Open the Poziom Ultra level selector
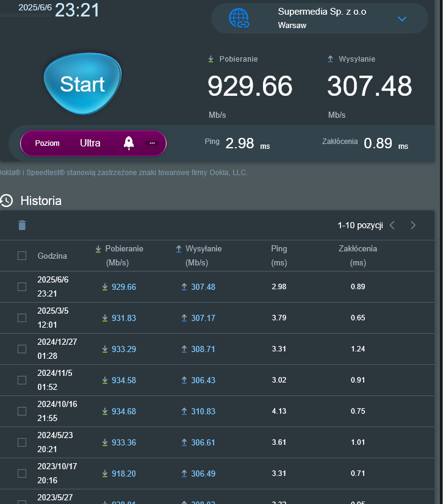This screenshot has width=443, height=504. pyautogui.click(x=90, y=143)
